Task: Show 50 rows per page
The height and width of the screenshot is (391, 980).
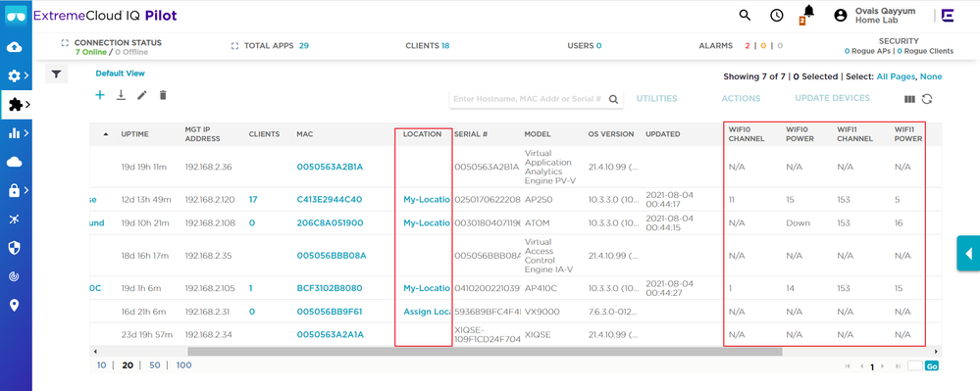Action: tap(154, 366)
